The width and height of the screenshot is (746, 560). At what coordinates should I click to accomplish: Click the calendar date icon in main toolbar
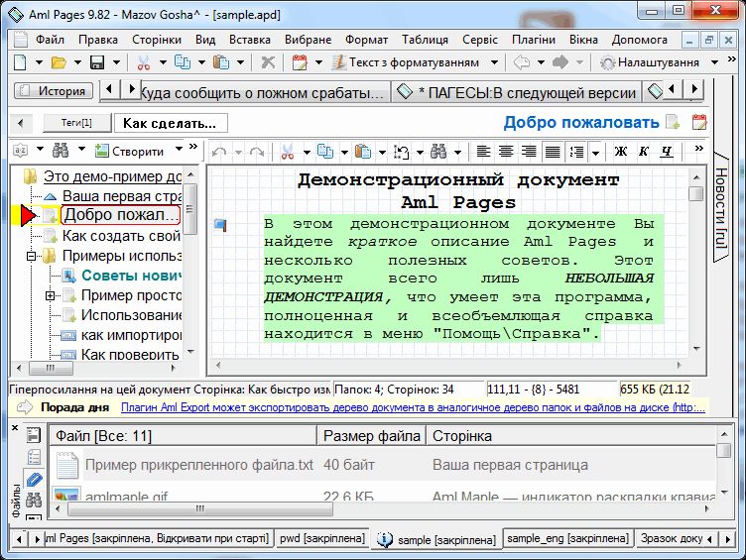point(300,62)
